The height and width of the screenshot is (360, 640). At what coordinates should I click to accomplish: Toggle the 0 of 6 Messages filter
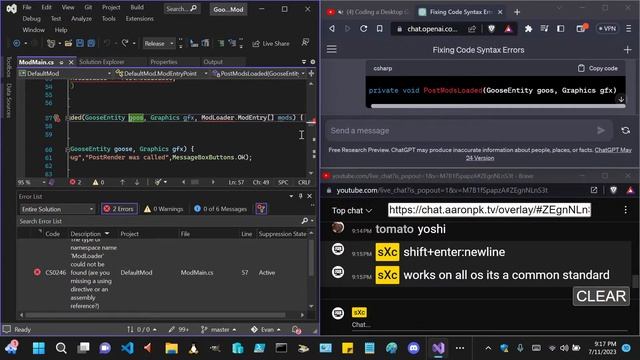coord(220,209)
